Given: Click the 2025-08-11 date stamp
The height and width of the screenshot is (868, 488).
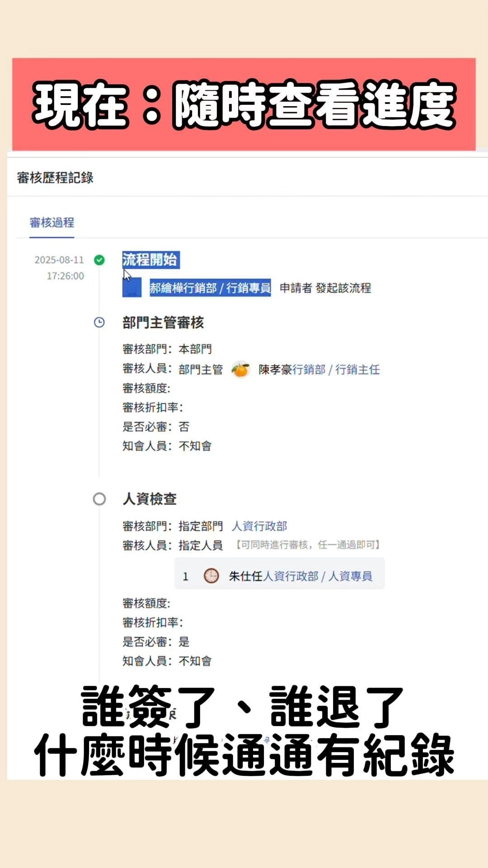Looking at the screenshot, I should point(59,260).
